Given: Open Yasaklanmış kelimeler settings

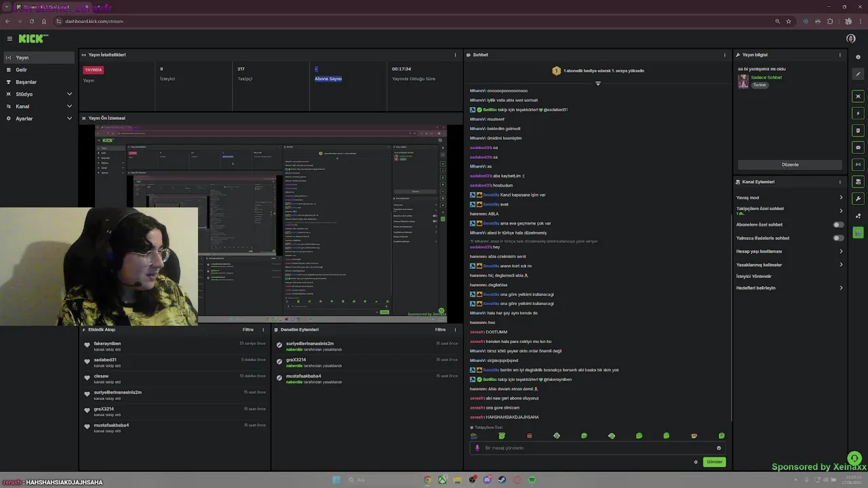Looking at the screenshot, I should click(790, 265).
